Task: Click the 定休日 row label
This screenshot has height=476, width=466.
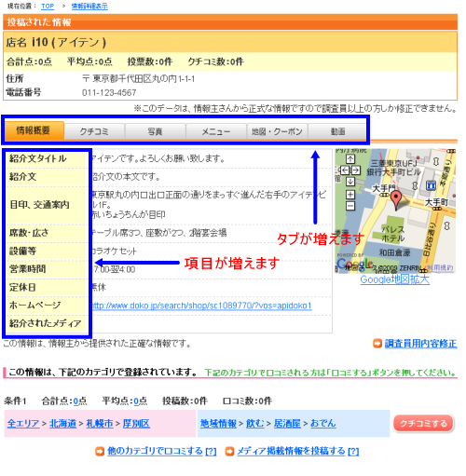Action: [22, 287]
